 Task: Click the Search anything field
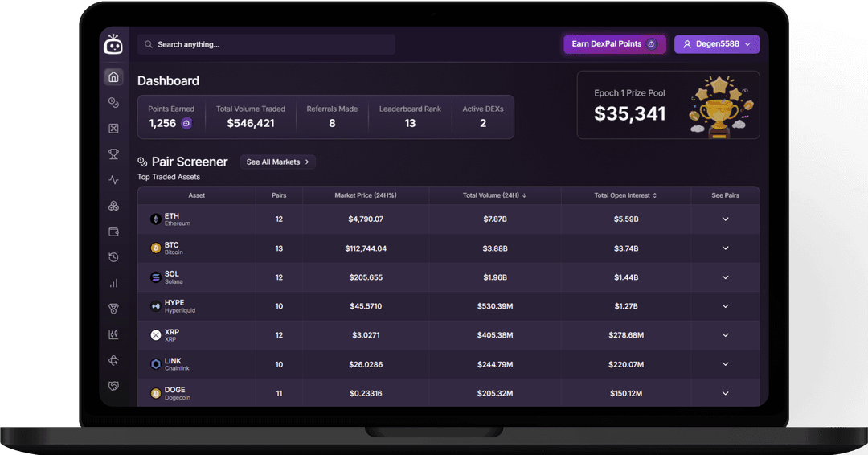tap(266, 44)
